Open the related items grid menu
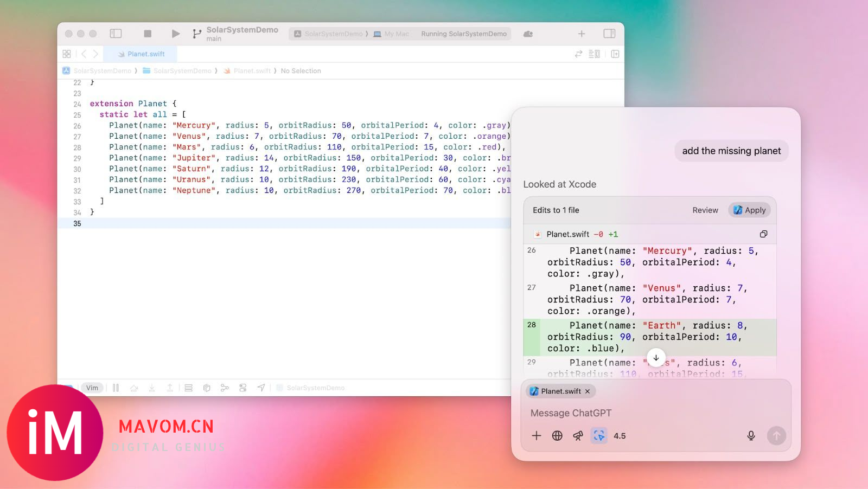The width and height of the screenshot is (868, 489). point(67,54)
